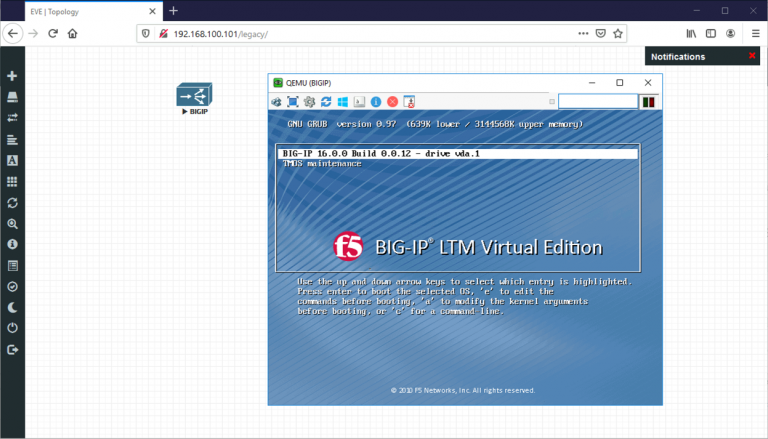Open the grid more-actions sidebar icon
The width and height of the screenshot is (768, 439).
[x=12, y=182]
